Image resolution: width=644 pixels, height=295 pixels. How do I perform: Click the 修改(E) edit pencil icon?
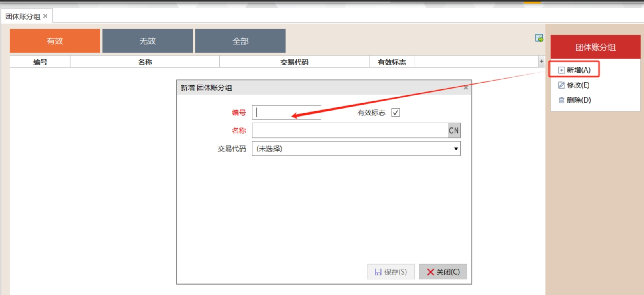[x=561, y=85]
